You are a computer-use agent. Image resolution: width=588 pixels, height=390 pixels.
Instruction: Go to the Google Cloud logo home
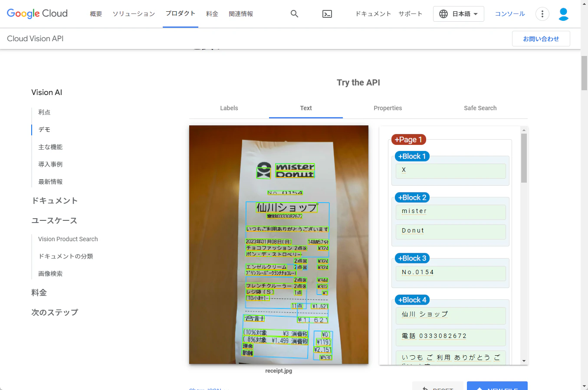(37, 13)
